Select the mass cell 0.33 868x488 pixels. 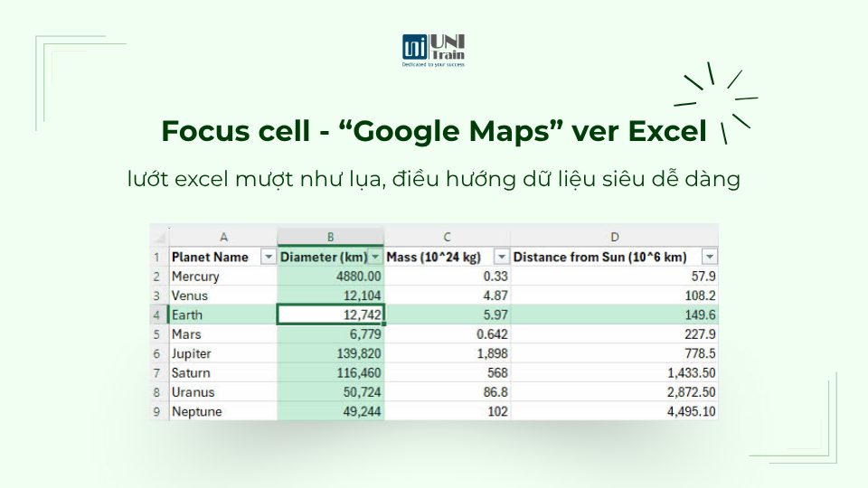448,277
